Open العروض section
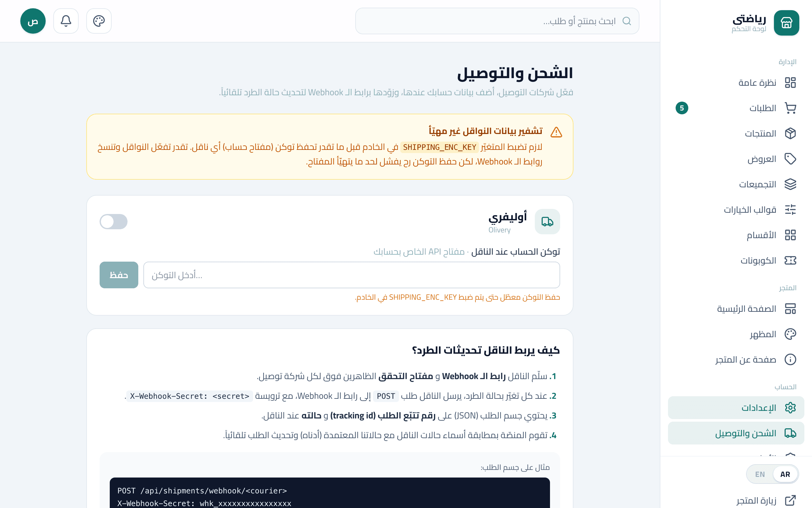812x508 pixels. coord(736,158)
